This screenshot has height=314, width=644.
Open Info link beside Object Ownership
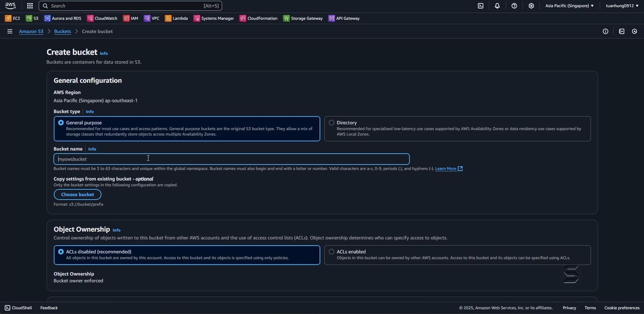click(117, 230)
